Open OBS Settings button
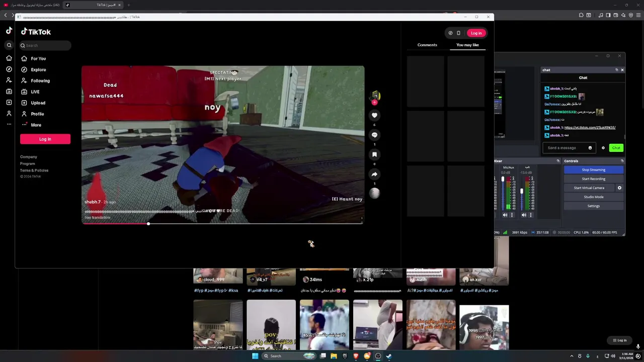This screenshot has height=362, width=644. pyautogui.click(x=594, y=206)
